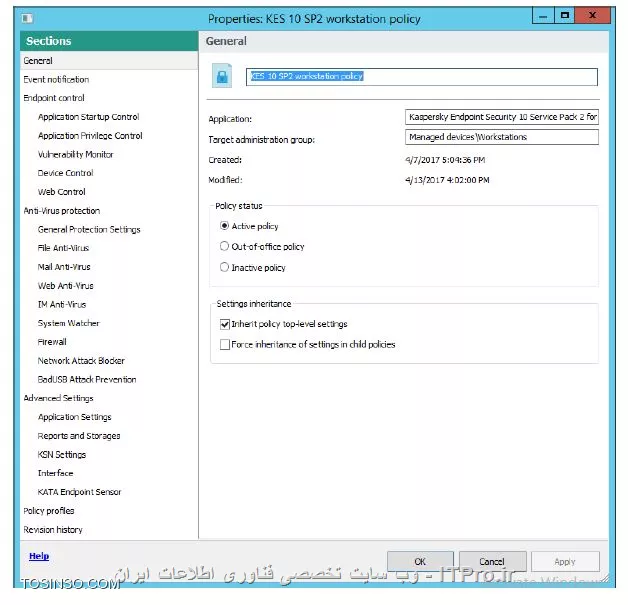Click the Created date value 4/7/2017
Viewport: 628px width, 605px height.
coord(445,160)
